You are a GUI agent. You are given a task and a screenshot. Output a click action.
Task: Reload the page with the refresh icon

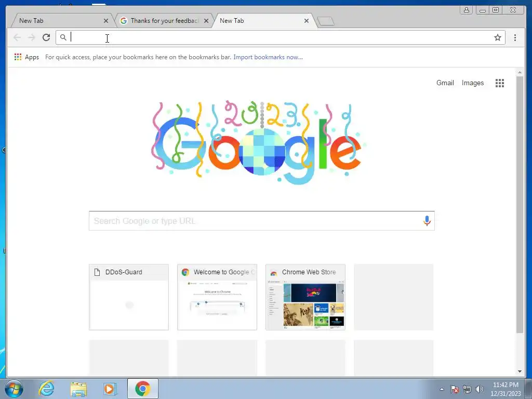tap(46, 37)
